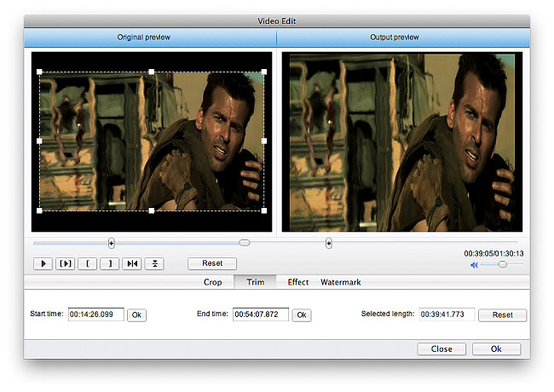Click bottom-left crop handle in the original preview
This screenshot has height=392, width=554.
(39, 210)
